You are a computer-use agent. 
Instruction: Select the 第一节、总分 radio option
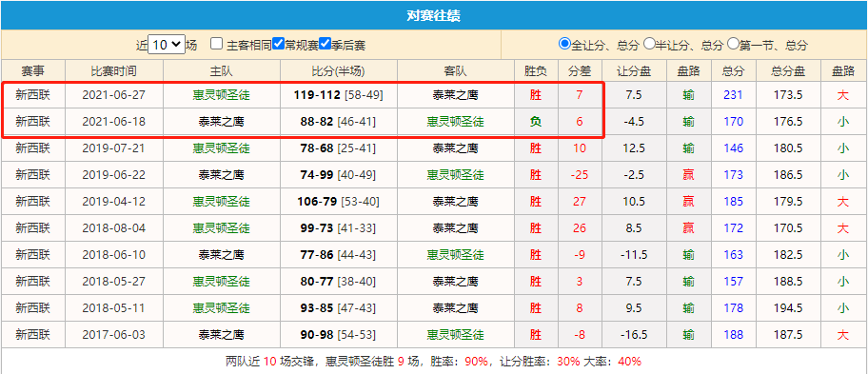click(x=733, y=43)
